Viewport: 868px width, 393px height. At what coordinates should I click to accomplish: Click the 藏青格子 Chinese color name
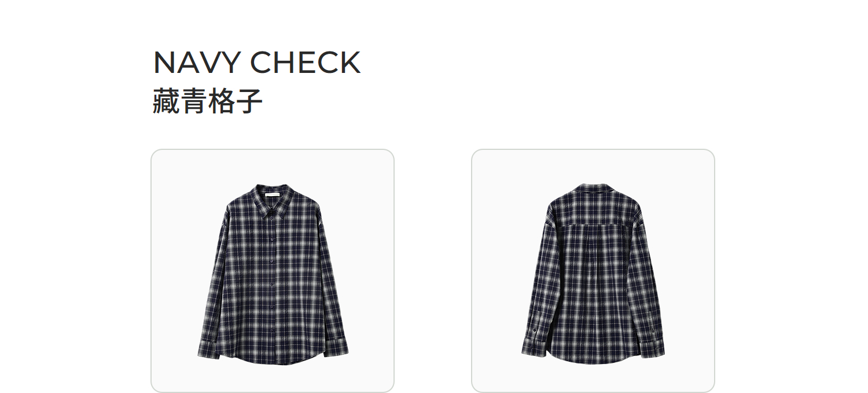208,101
